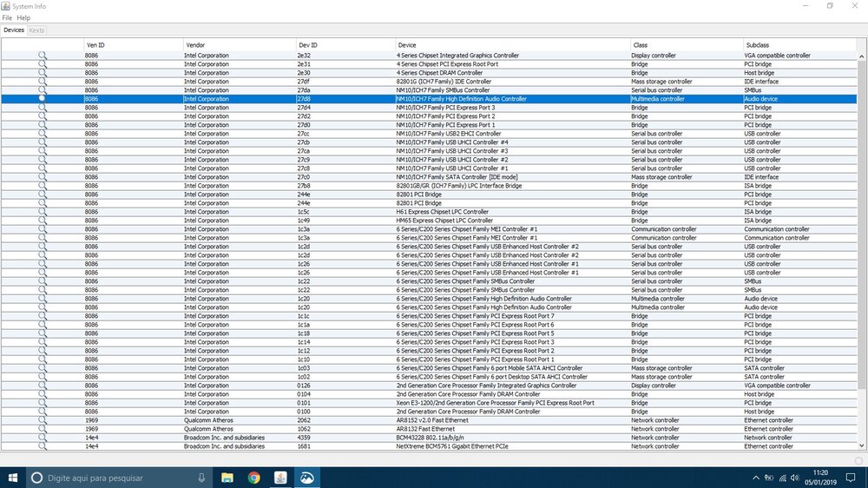The image size is (868, 488).
Task: Click magnifier icon in AR8152 v2.0 Fast Ethernet row
Action: click(42, 420)
